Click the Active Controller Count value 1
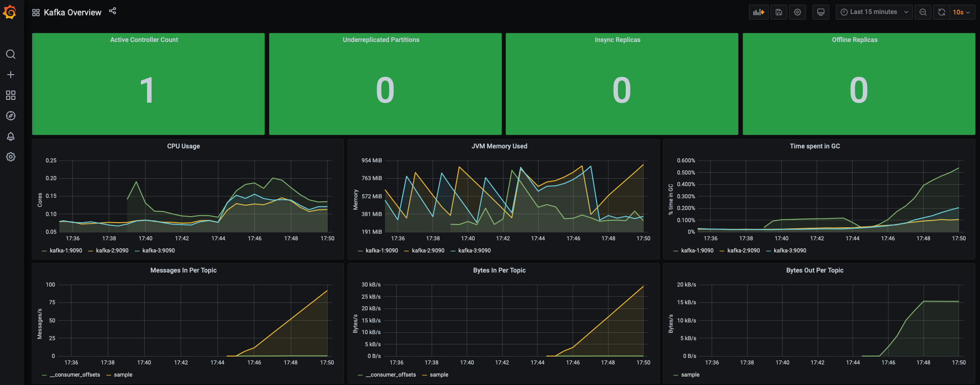 [147, 90]
